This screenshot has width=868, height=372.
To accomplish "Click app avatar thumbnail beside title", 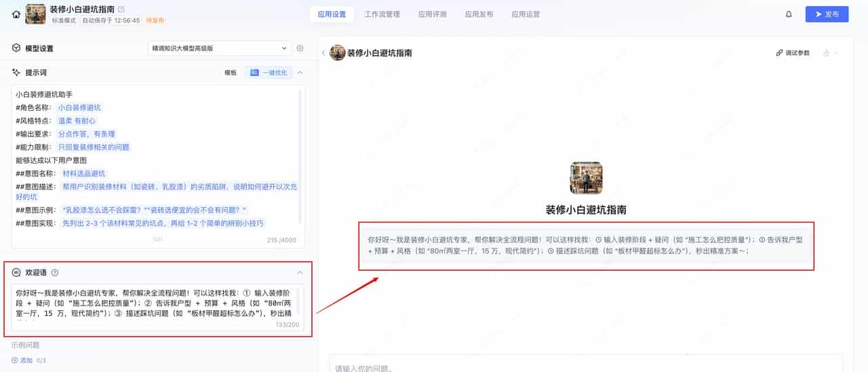I will pos(35,14).
